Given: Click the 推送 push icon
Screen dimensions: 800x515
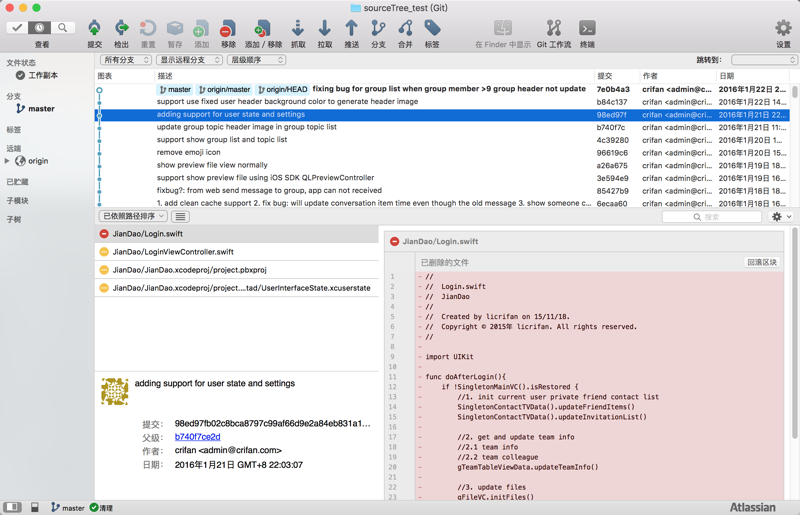Looking at the screenshot, I should tap(351, 29).
